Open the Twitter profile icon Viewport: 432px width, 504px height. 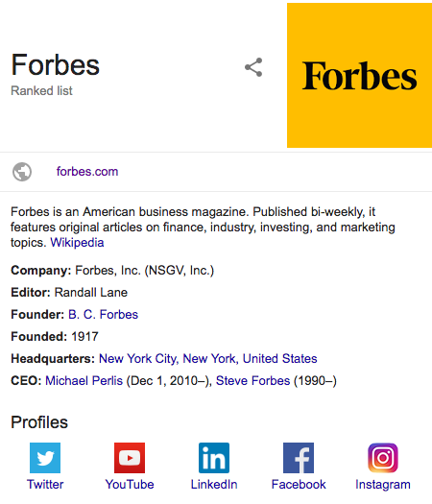click(x=45, y=458)
